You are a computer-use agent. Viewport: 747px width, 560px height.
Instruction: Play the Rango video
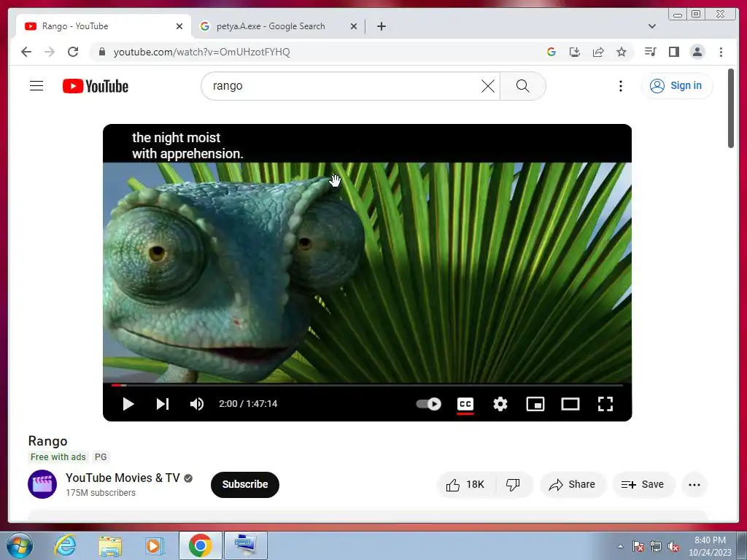[x=128, y=404]
